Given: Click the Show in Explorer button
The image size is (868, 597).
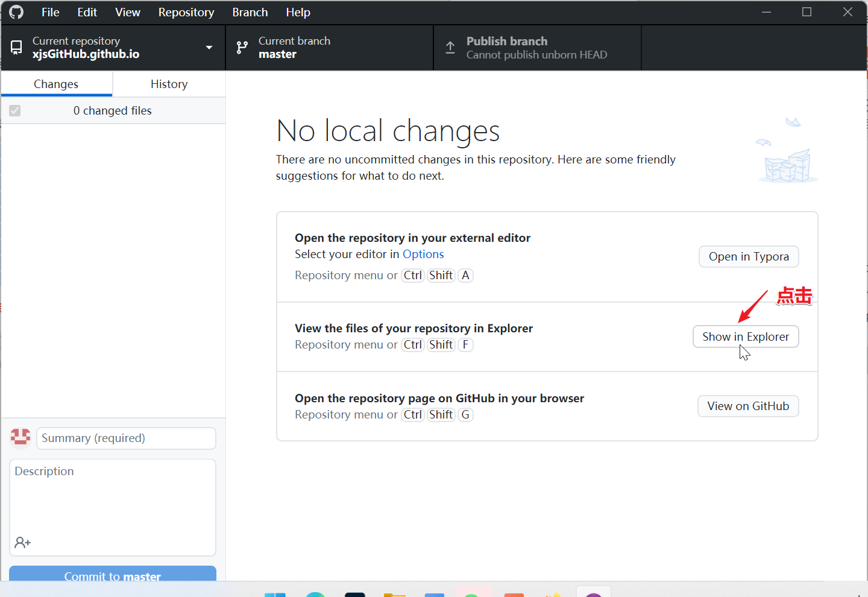Looking at the screenshot, I should pyautogui.click(x=746, y=336).
